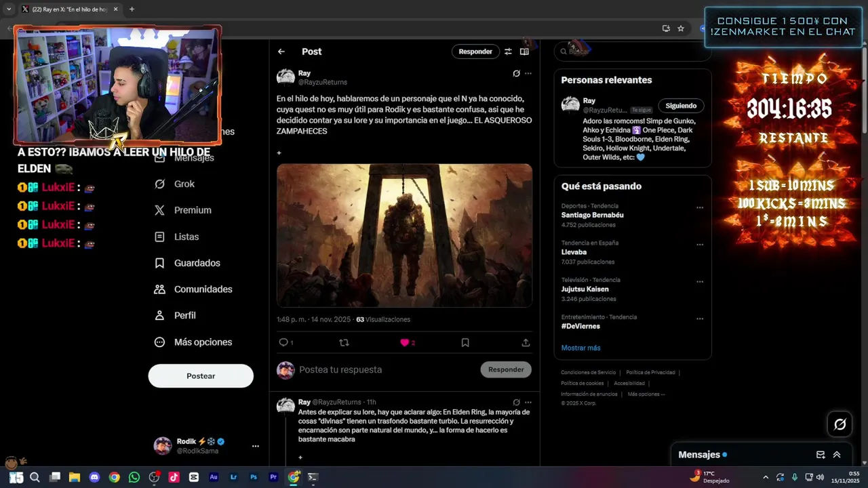Compose new message in Mensajes drawer
The height and width of the screenshot is (488, 868).
pyautogui.click(x=821, y=455)
